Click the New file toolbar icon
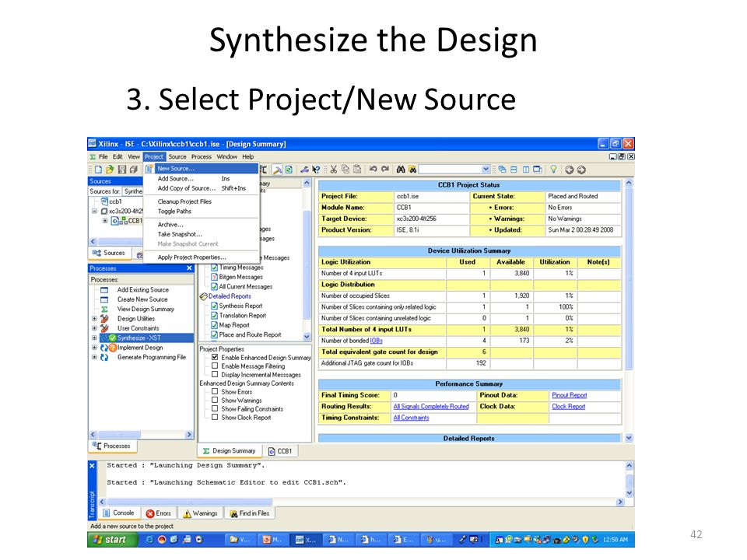747x560 pixels. point(98,170)
